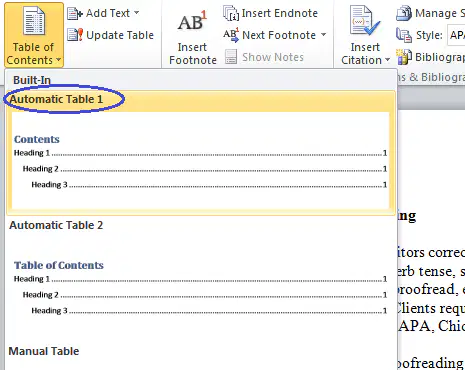465x370 pixels.
Task: Open the citation Style combo box
Action: [x=456, y=35]
